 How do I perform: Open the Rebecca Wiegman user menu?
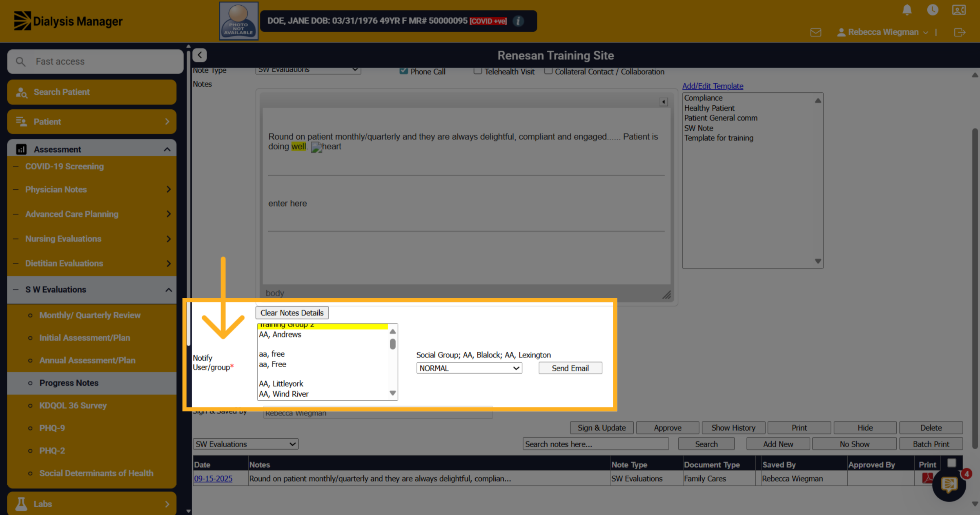(x=883, y=32)
